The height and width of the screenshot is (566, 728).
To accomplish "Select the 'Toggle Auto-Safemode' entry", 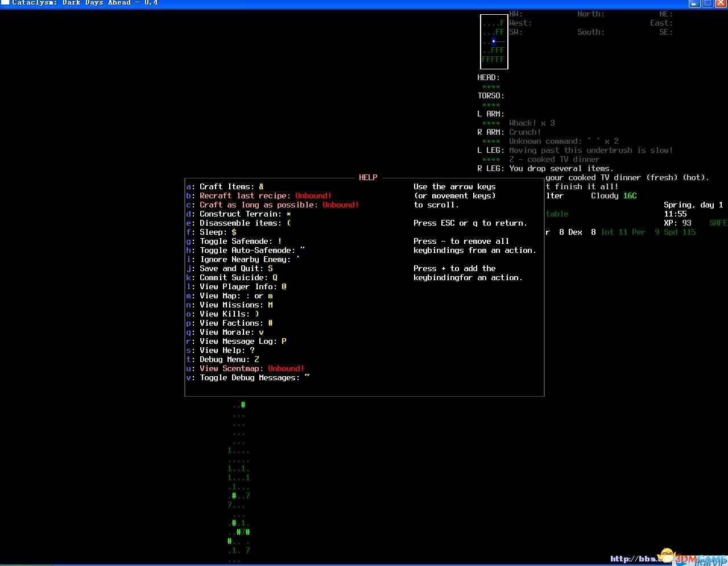I will click(245, 250).
